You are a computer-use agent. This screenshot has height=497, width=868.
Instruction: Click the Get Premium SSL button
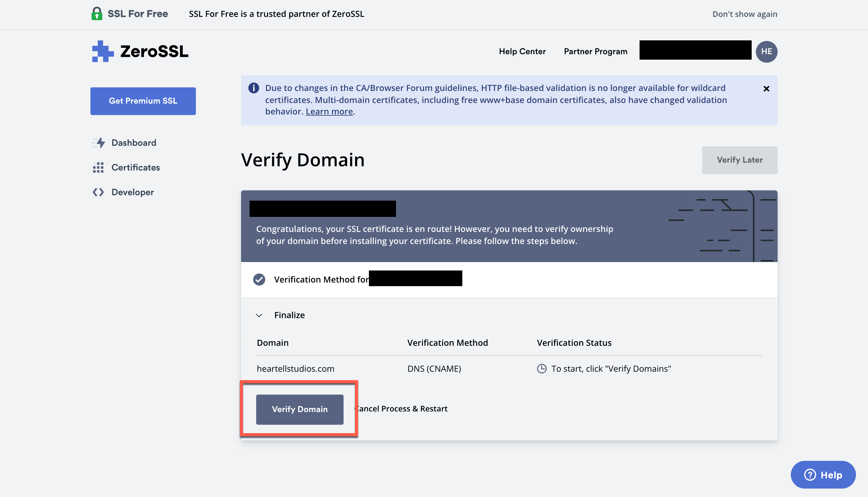(x=143, y=101)
